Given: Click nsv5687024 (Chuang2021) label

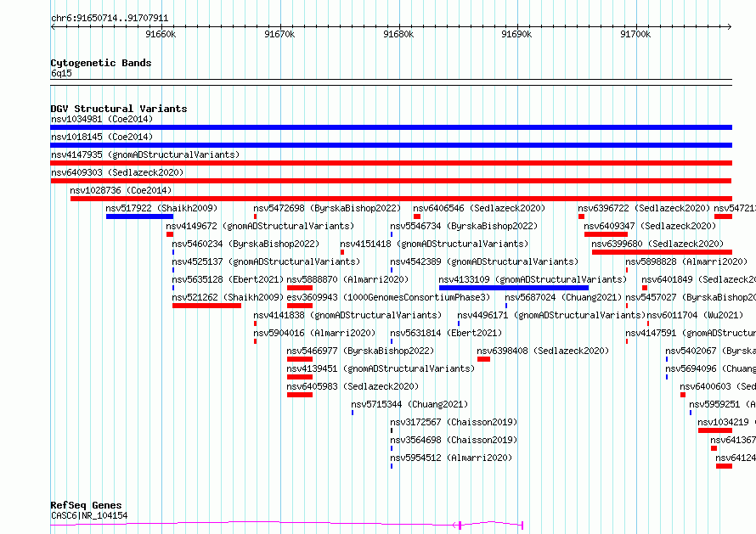Looking at the screenshot, I should (563, 297).
